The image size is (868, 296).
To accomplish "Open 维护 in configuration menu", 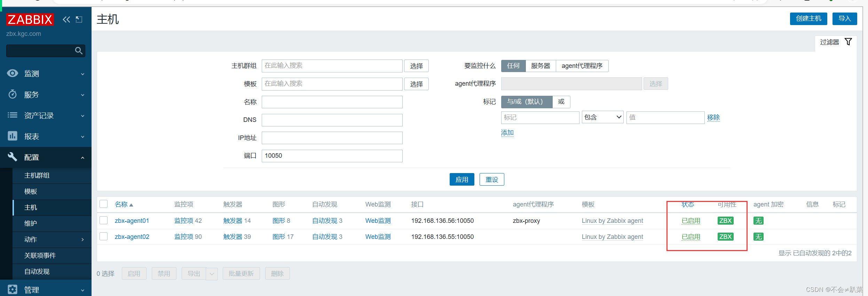I will [x=31, y=224].
